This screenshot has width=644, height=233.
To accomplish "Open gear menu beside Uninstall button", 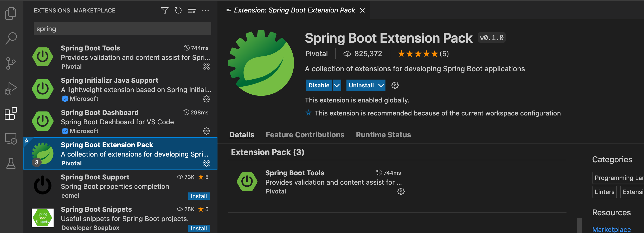I will click(395, 85).
